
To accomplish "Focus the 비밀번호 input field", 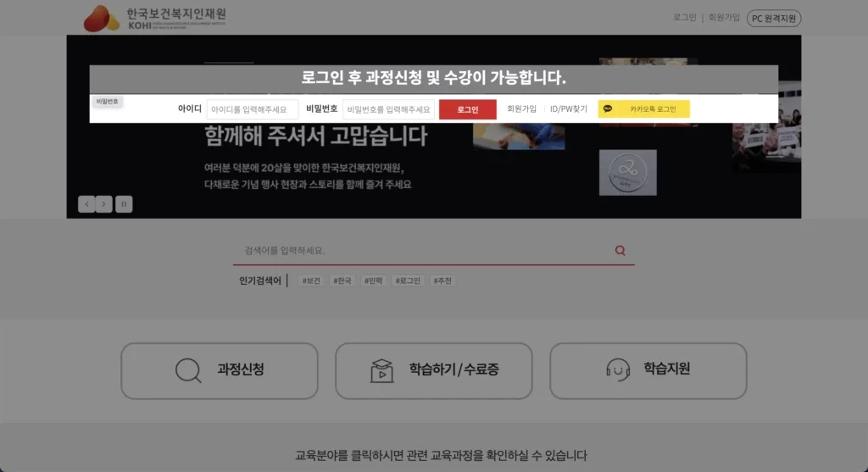I will pyautogui.click(x=388, y=109).
